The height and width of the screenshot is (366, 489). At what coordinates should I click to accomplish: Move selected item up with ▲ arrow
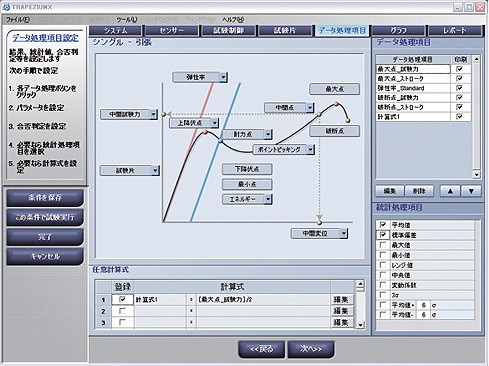[450, 191]
